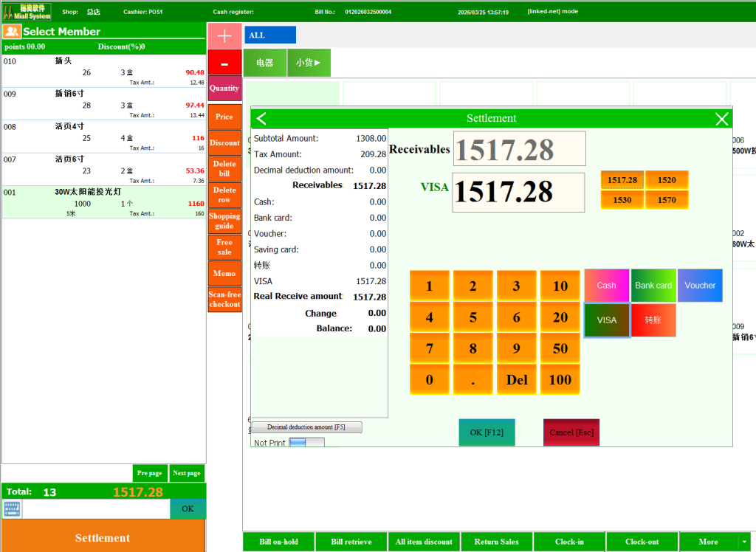Image resolution: width=756 pixels, height=552 pixels.
Task: Choose Cash payment method
Action: click(x=607, y=286)
